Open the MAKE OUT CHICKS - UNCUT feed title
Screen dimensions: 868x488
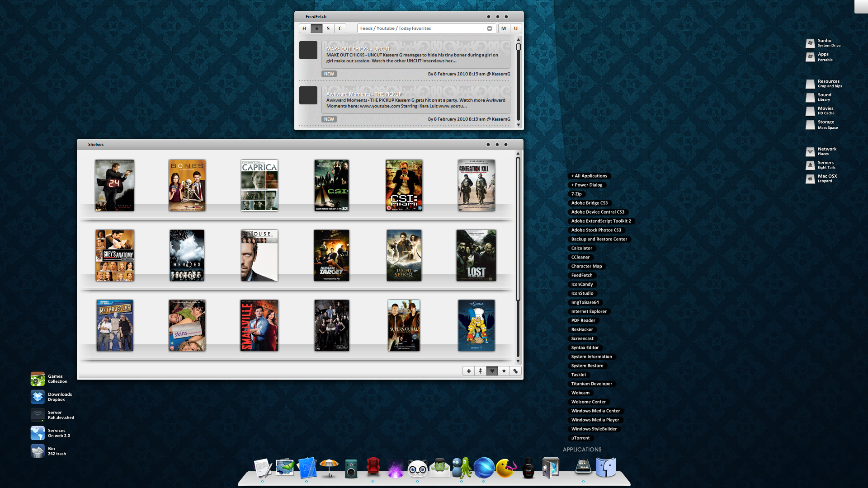(358, 49)
